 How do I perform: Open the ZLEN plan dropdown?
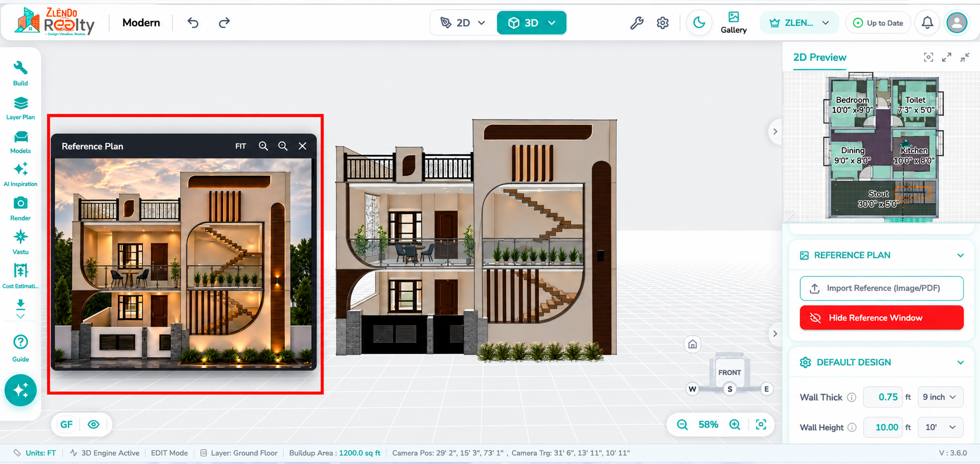799,23
